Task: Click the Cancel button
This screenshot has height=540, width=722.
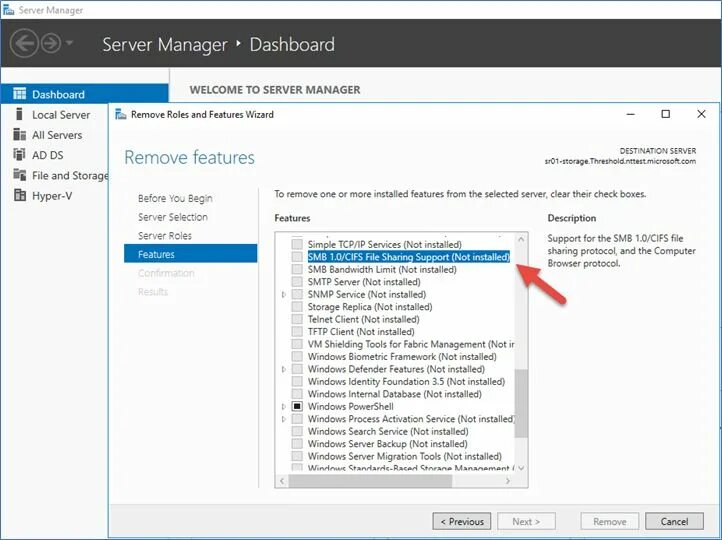Action: pyautogui.click(x=674, y=521)
